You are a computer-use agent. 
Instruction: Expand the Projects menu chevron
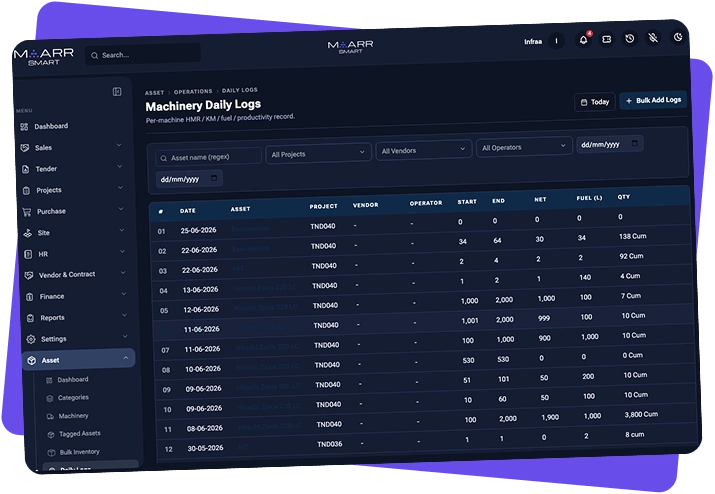(120, 187)
